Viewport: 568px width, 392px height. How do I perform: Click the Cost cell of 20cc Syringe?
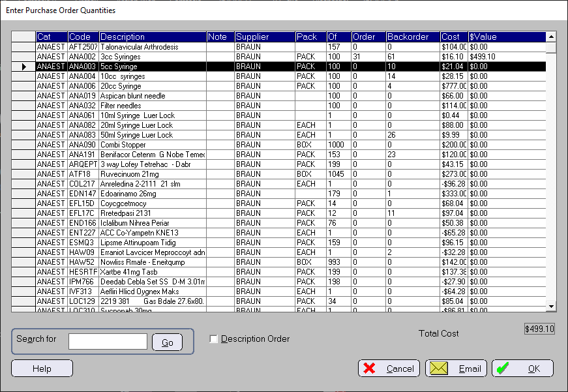(x=453, y=86)
